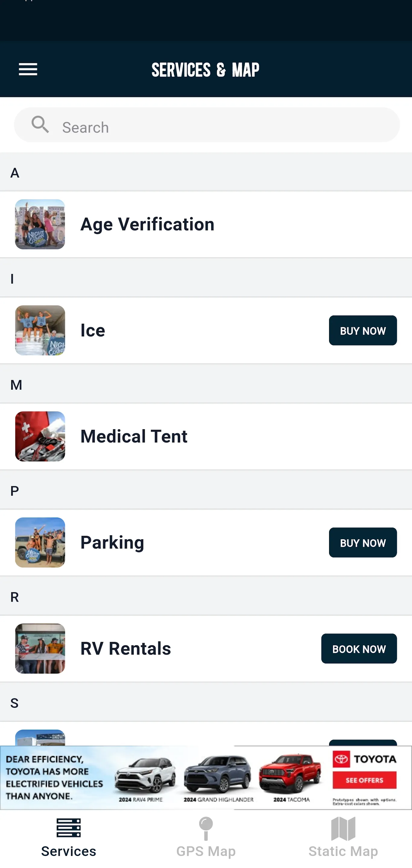Tap the Parking service thumbnail
Screen dimensions: 412x868
click(x=40, y=542)
